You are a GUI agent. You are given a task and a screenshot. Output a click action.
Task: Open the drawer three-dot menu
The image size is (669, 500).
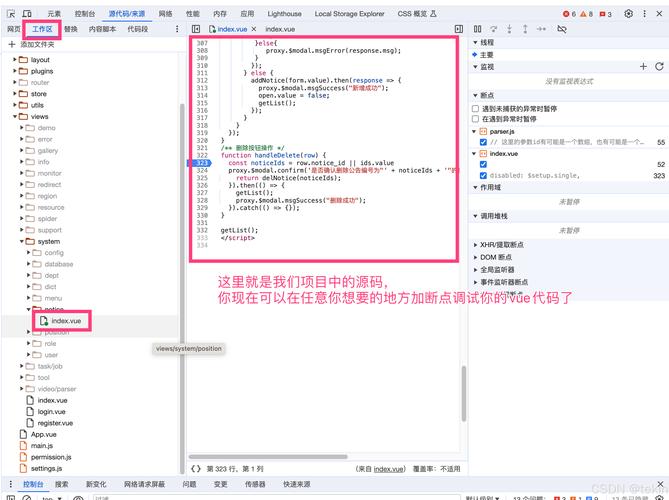pyautogui.click(x=10, y=484)
